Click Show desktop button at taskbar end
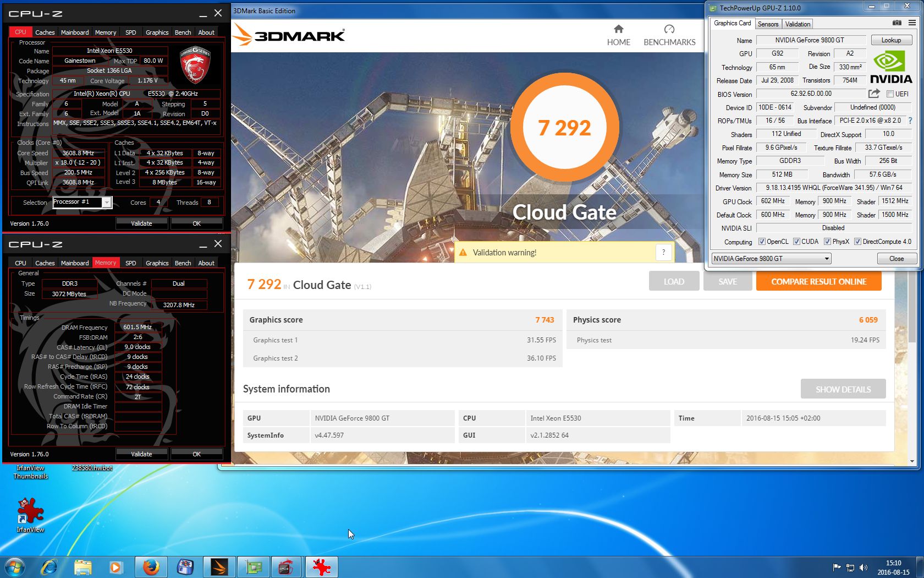The width and height of the screenshot is (924, 578). click(x=920, y=567)
